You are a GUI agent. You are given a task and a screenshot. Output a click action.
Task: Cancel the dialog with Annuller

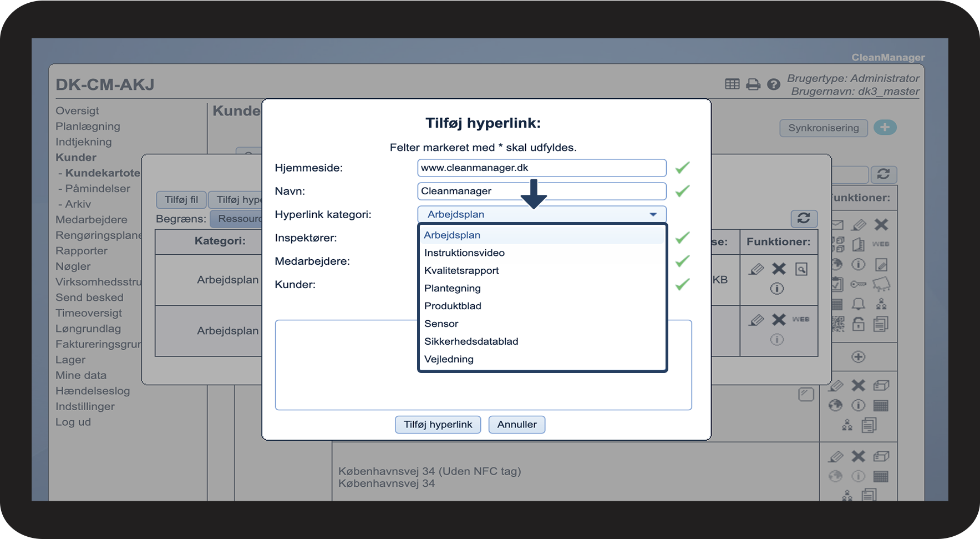[x=517, y=424]
